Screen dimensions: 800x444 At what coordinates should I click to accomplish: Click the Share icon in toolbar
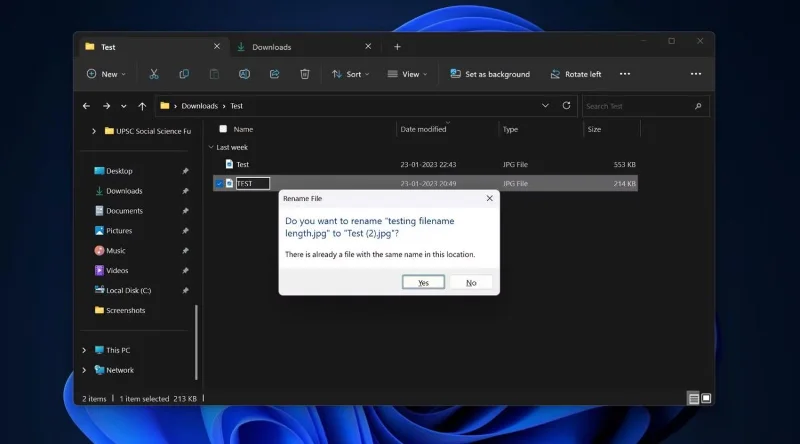(274, 74)
